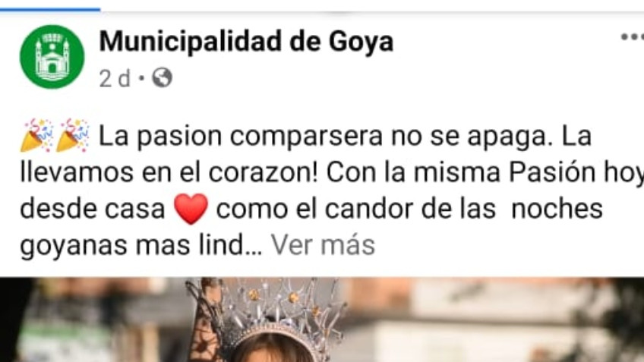Screen dimensions: 644x362
Task: Open the post via '2 d' timestamp
Action: (115, 78)
